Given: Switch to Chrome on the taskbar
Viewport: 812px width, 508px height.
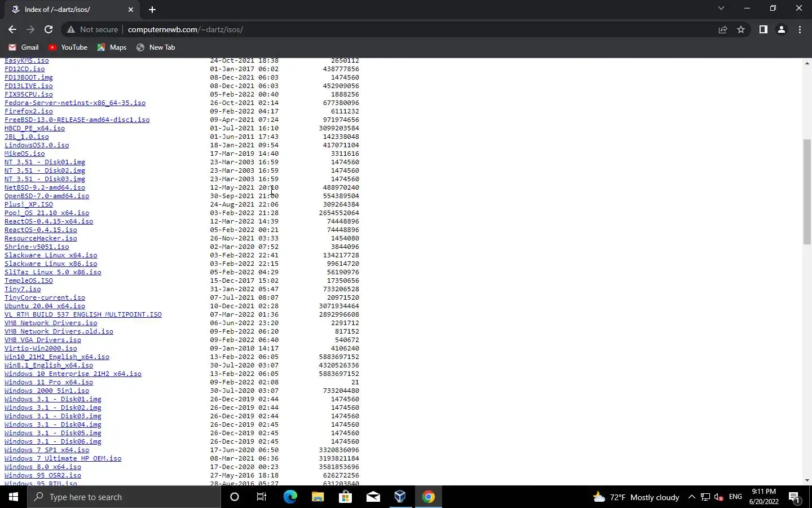Looking at the screenshot, I should tap(428, 497).
